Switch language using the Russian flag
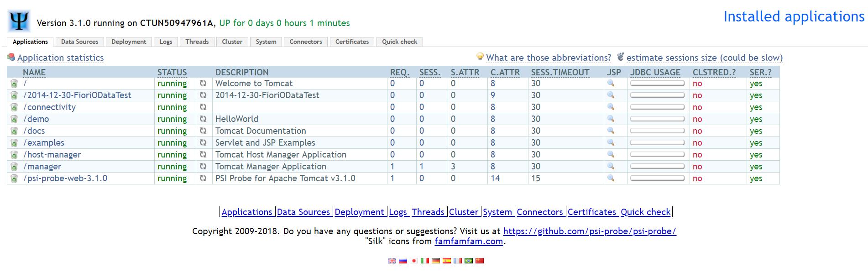868x273 pixels. (x=403, y=261)
